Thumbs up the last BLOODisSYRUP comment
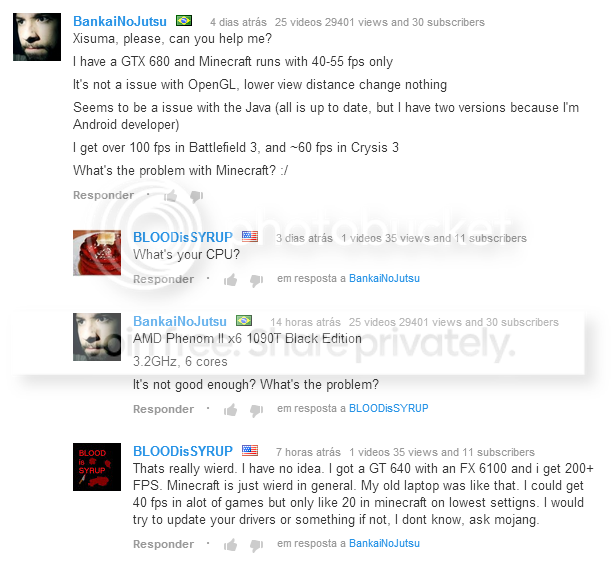Screen dimensions: 614x565 (x=231, y=545)
